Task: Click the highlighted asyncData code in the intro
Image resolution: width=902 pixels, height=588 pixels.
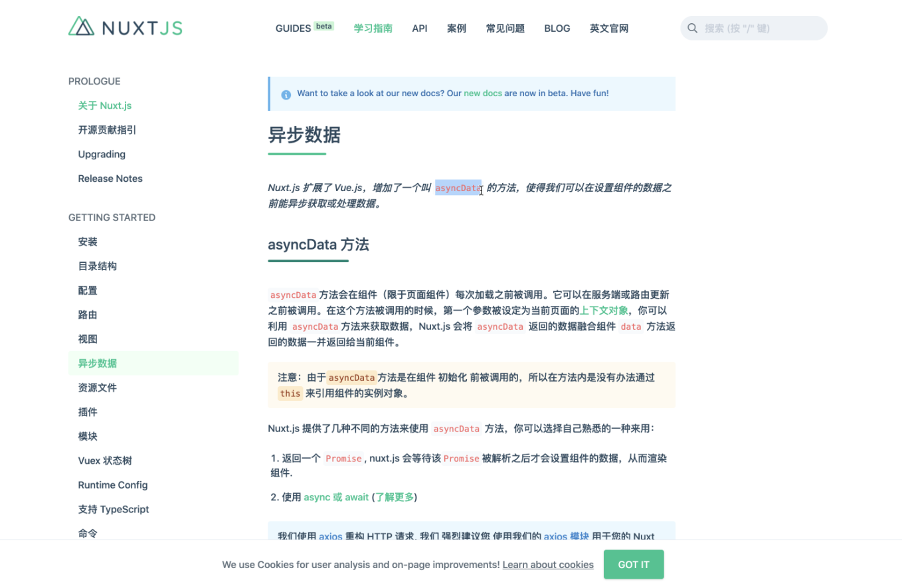Action: 458,188
